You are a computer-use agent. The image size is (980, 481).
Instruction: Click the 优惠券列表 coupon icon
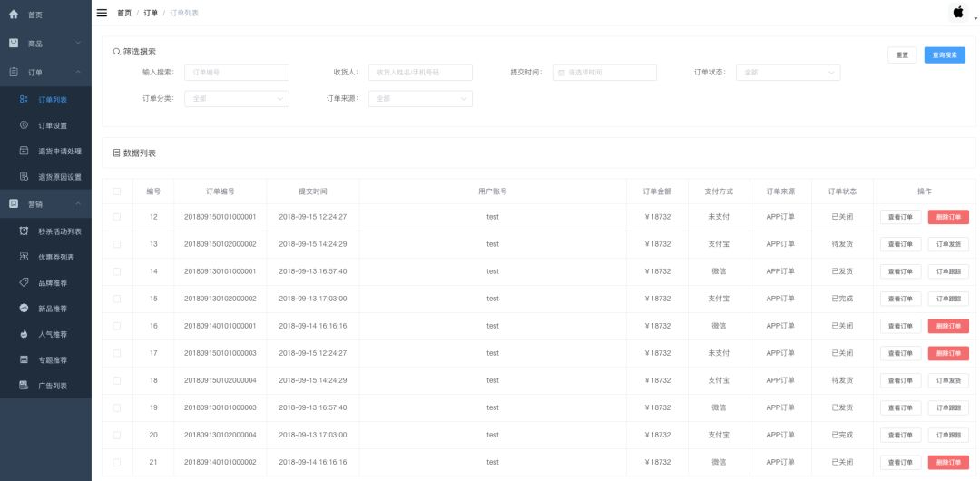pos(24,257)
